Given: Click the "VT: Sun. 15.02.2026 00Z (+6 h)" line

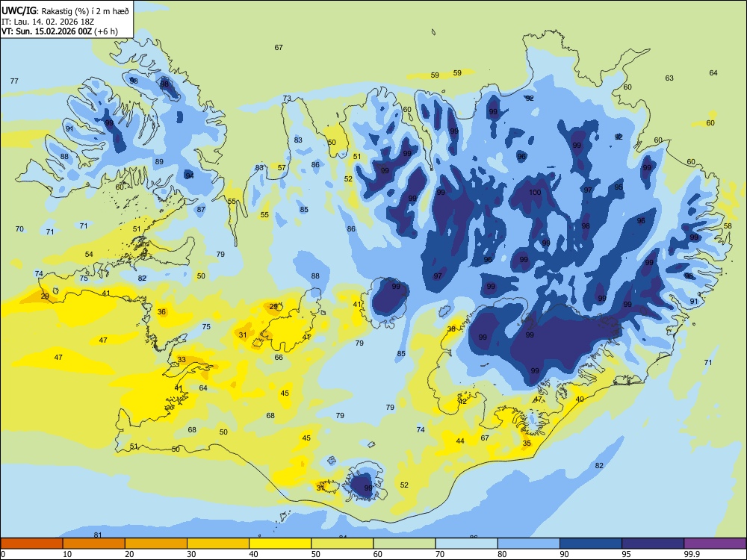Looking at the screenshot, I should [60, 31].
